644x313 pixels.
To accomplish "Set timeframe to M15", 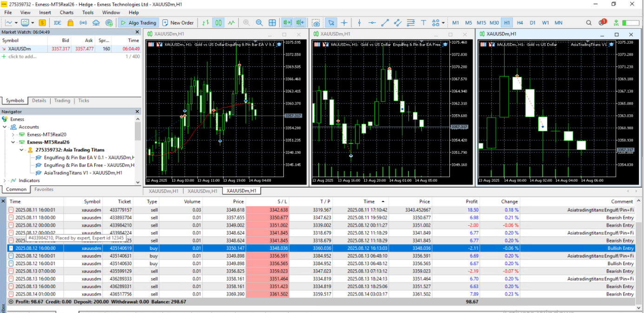I will click(481, 22).
